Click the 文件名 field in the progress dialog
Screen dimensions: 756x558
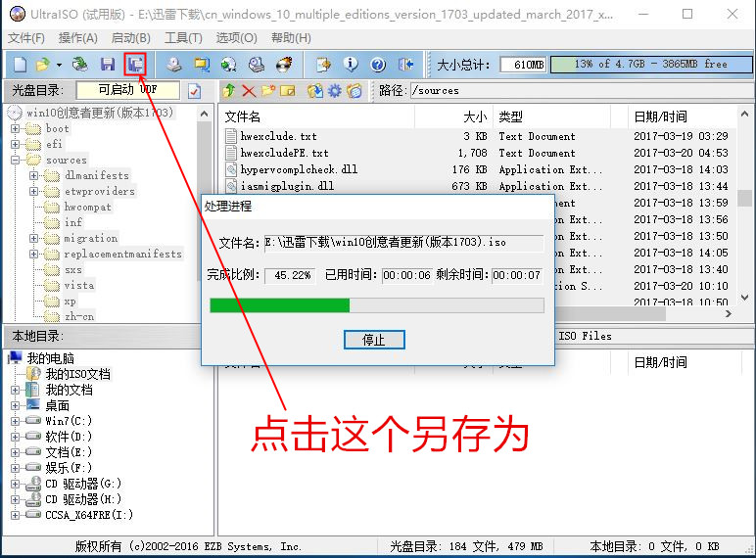[403, 243]
